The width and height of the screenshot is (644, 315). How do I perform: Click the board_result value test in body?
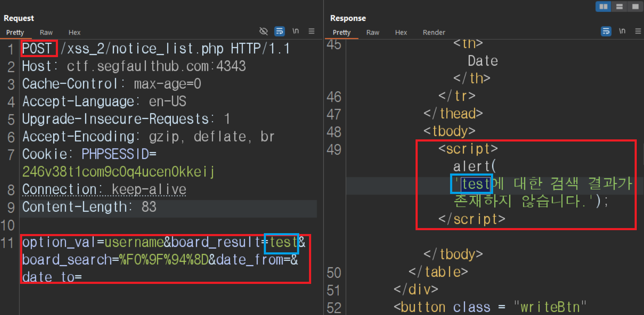[x=283, y=242]
